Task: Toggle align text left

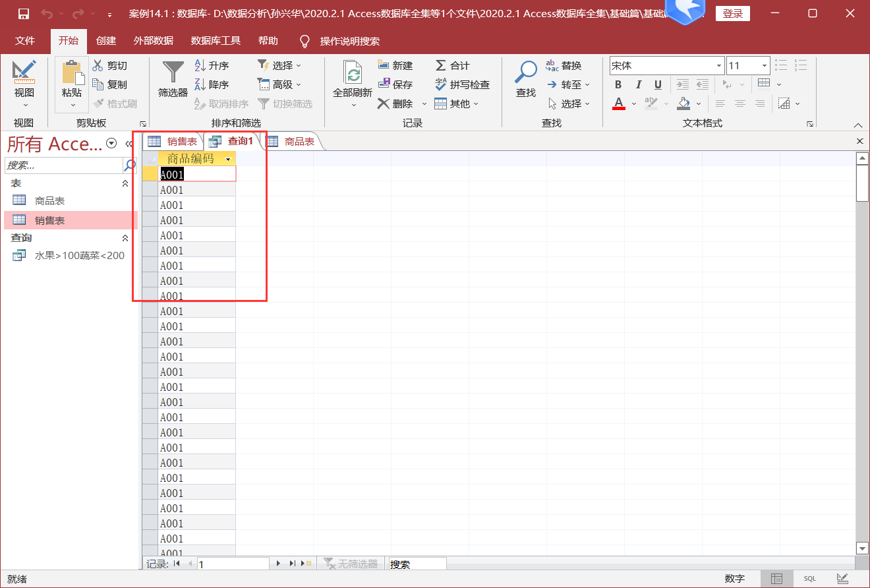Action: [x=720, y=103]
